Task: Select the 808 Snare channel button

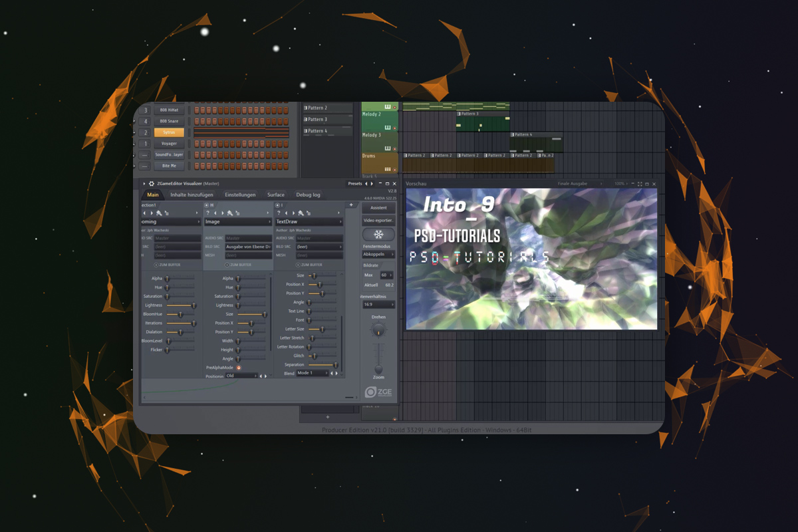Action: pyautogui.click(x=169, y=121)
